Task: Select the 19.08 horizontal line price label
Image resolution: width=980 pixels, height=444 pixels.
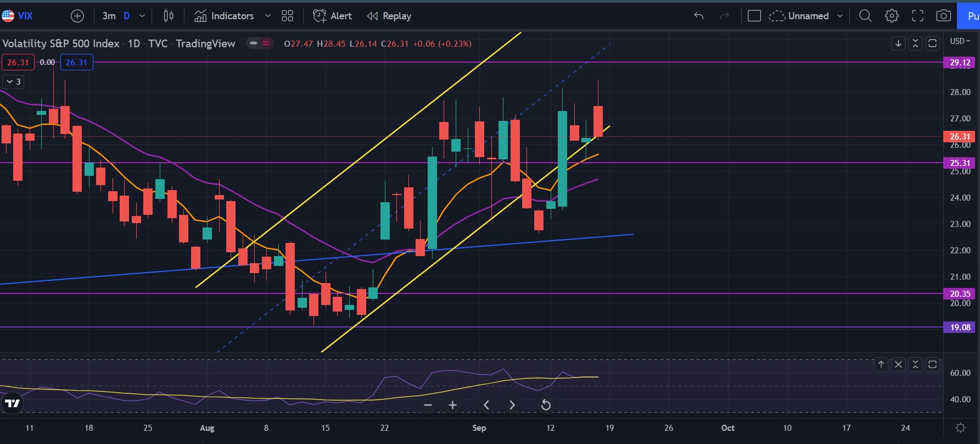Action: tap(960, 327)
